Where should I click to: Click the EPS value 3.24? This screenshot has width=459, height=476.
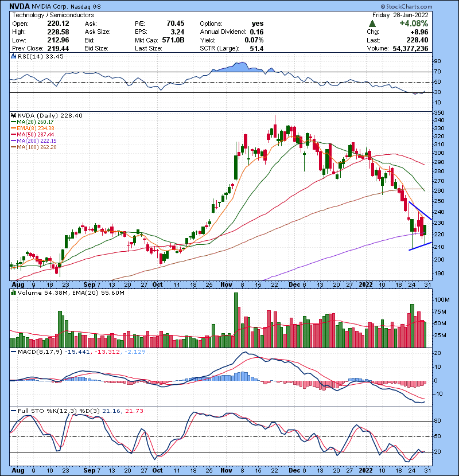tap(177, 32)
